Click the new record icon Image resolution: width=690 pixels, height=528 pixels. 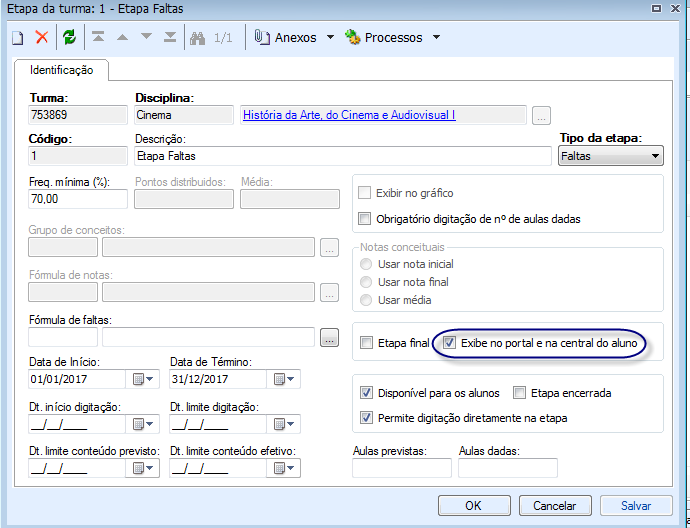(17, 38)
